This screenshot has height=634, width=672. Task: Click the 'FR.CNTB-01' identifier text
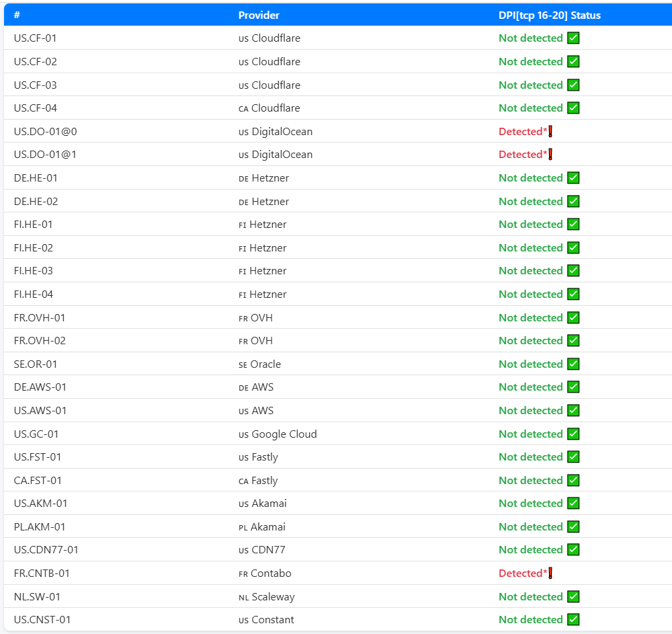pos(42,573)
